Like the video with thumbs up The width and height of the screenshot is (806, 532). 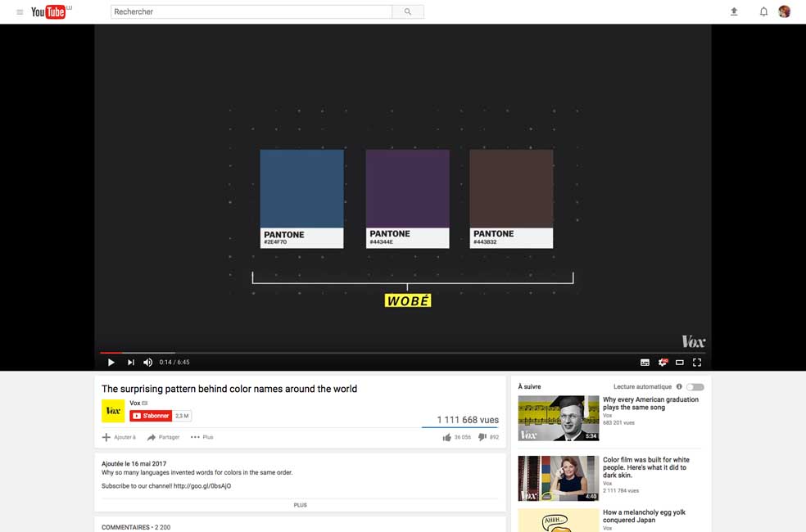pos(447,437)
